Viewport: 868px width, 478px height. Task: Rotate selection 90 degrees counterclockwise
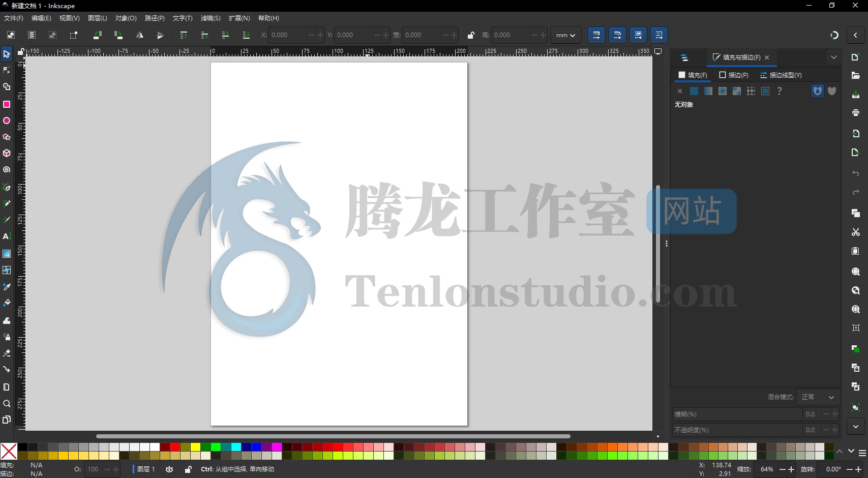(97, 35)
